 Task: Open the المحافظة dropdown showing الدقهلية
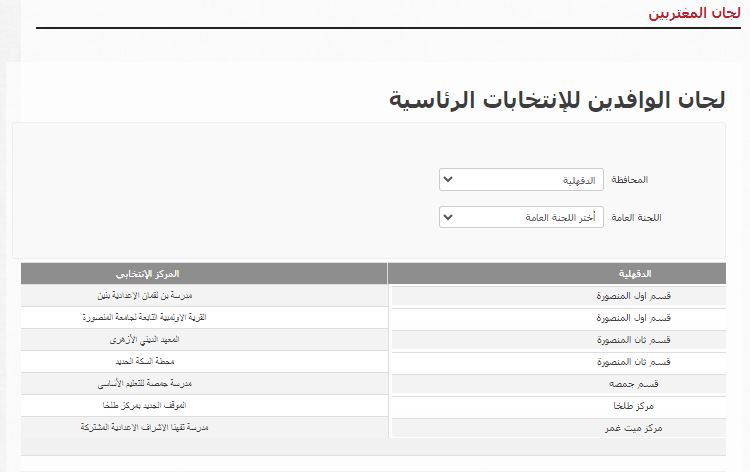point(521,180)
